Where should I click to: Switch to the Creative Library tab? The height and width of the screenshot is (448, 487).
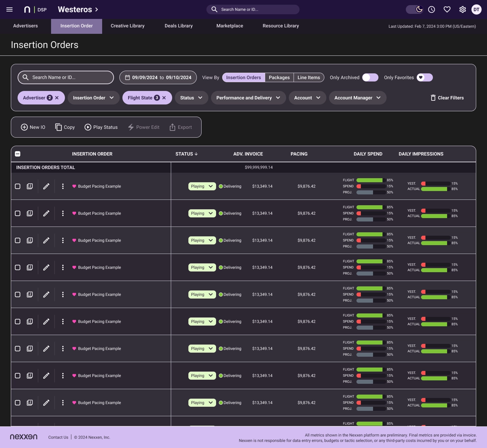click(x=127, y=26)
